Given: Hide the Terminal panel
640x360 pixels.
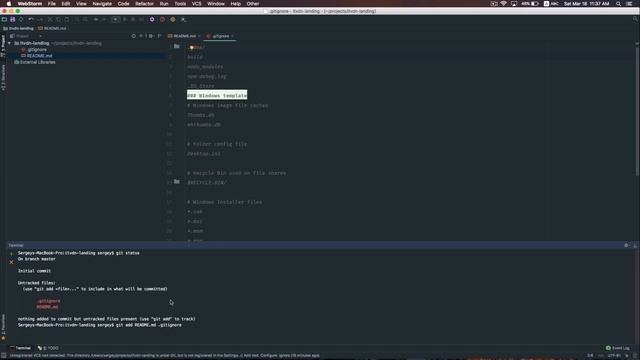Looking at the screenshot, I should click(x=635, y=245).
